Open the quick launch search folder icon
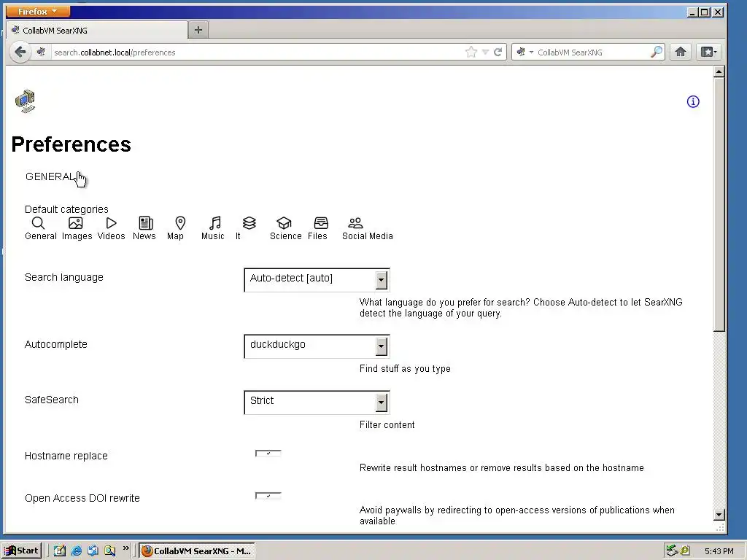747x560 pixels. coord(110,551)
